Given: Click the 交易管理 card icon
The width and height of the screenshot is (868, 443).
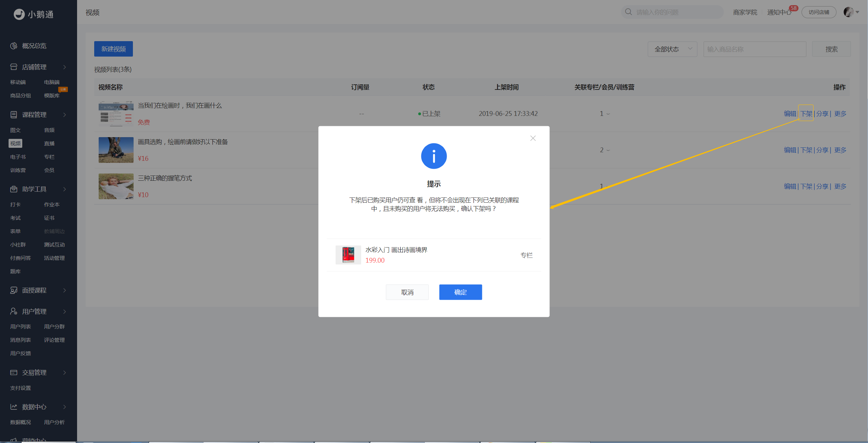Looking at the screenshot, I should (14, 372).
